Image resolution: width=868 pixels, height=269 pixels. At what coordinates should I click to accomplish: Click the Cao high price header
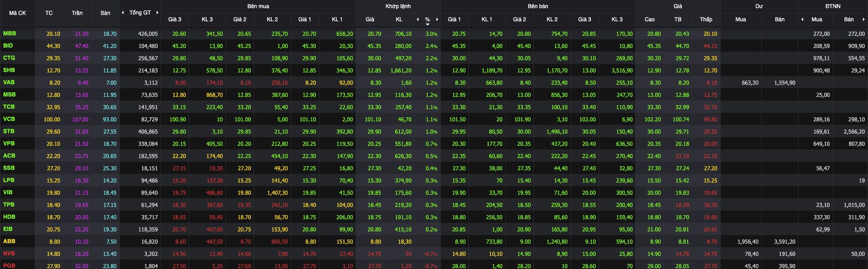click(650, 19)
